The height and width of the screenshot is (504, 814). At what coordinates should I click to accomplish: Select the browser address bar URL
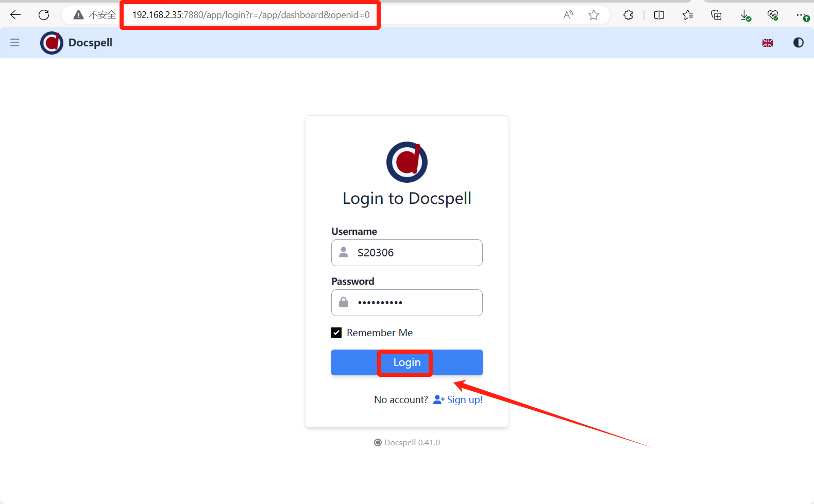pos(251,15)
